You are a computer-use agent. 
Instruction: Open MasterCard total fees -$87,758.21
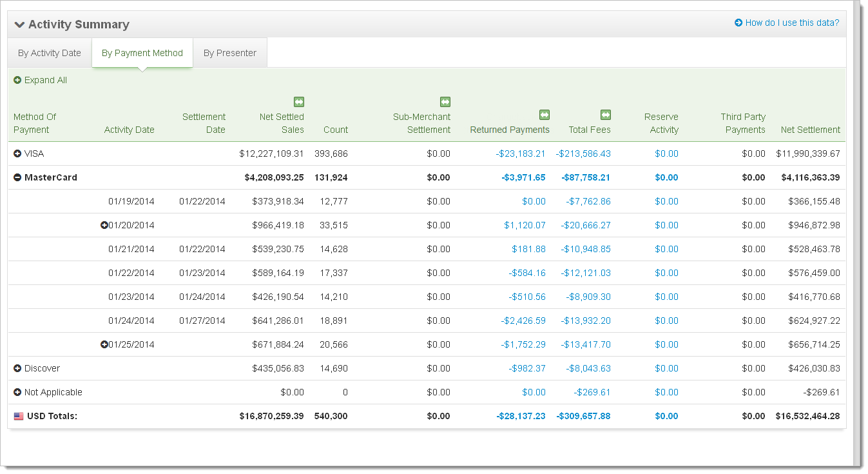pyautogui.click(x=586, y=178)
